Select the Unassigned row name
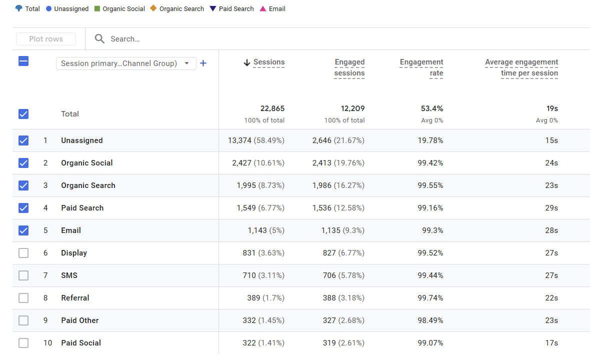This screenshot has height=364, width=590. [x=81, y=140]
